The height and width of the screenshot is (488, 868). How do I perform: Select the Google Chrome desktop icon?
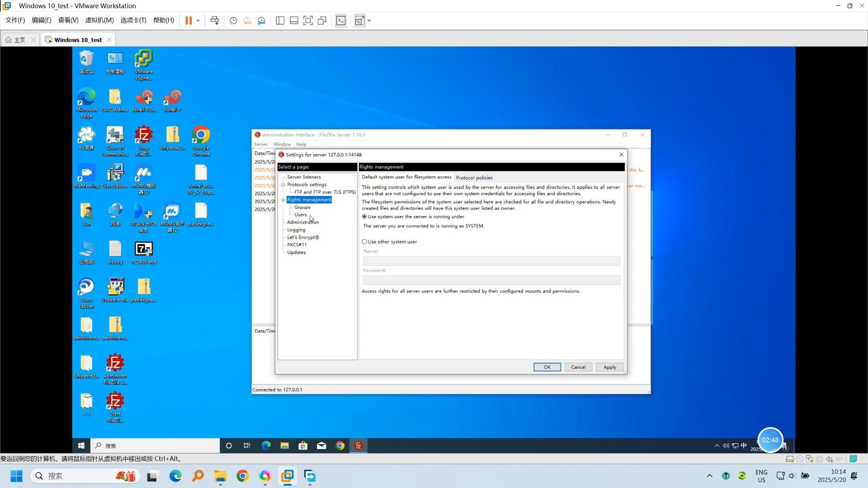[201, 141]
